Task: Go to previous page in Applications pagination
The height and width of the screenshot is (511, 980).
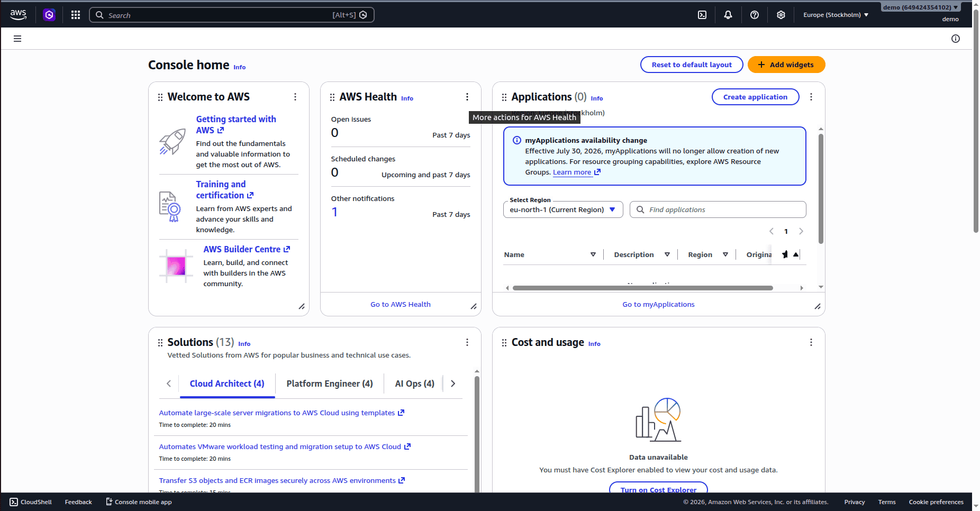Action: tap(772, 231)
